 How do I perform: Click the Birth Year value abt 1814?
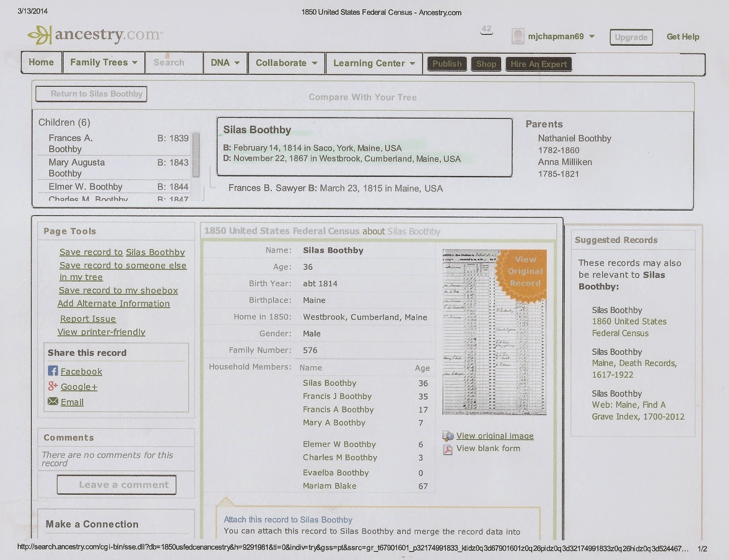(x=320, y=284)
